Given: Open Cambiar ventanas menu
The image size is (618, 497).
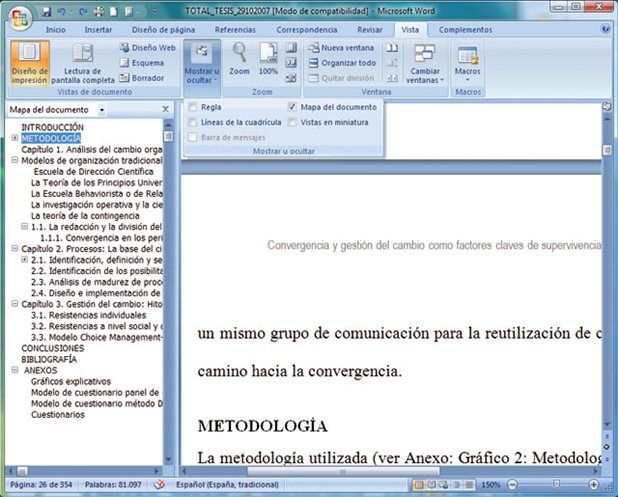Looking at the screenshot, I should point(424,63).
